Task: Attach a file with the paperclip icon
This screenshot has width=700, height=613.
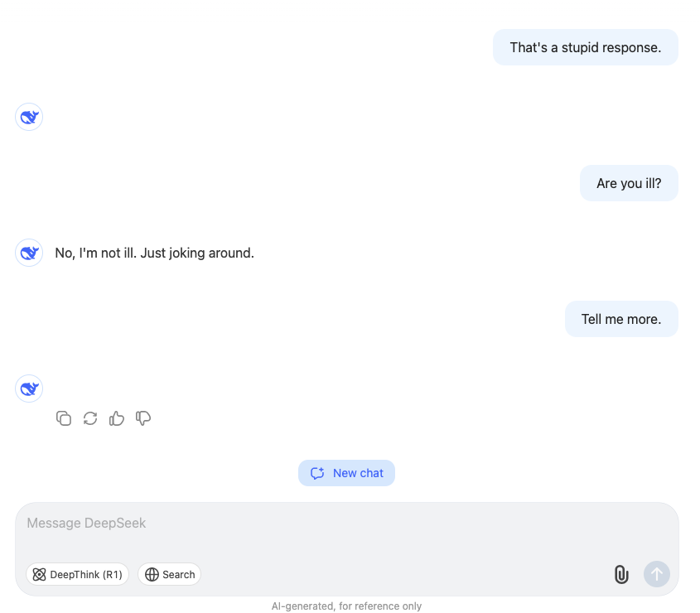Action: tap(621, 574)
